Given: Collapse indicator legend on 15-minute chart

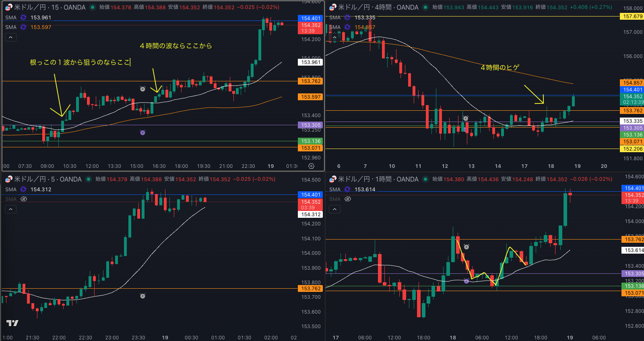Looking at the screenshot, I should (10, 37).
